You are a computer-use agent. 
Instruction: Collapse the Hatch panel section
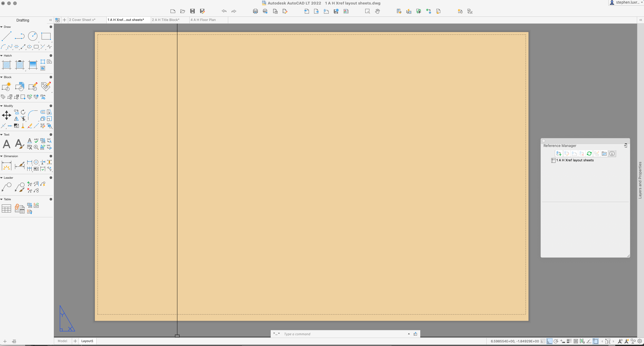(1, 56)
